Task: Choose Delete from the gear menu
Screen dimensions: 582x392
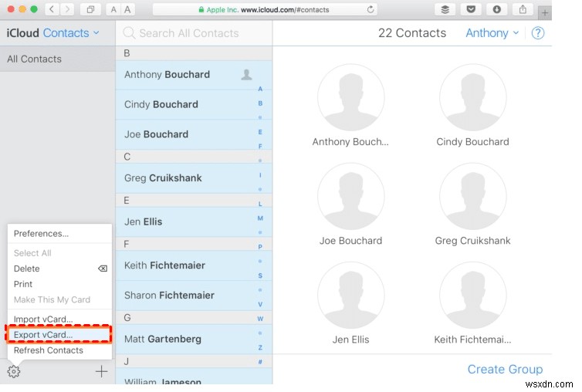Action: tap(59, 269)
